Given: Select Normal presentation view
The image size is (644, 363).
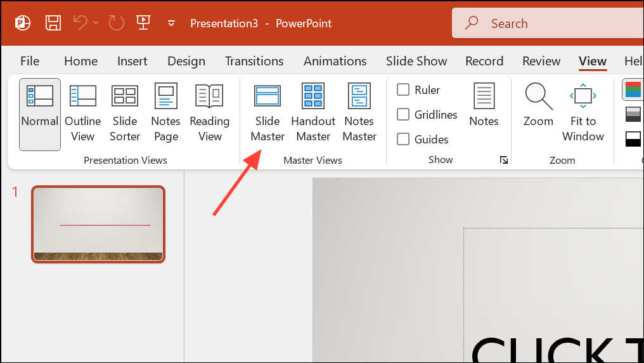Looking at the screenshot, I should tap(40, 114).
